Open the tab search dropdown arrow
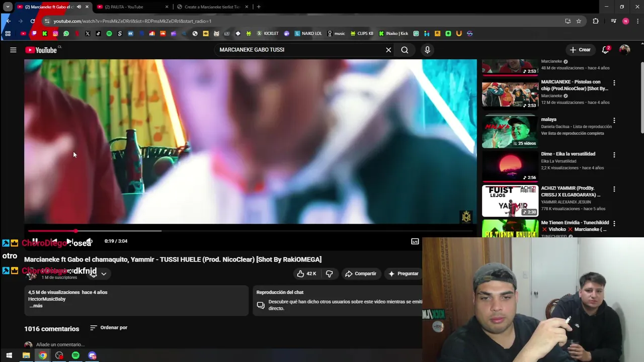The height and width of the screenshot is (362, 644). click(8, 7)
